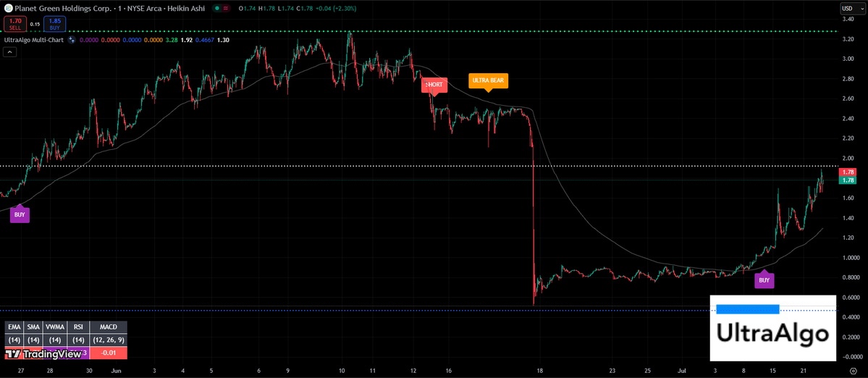Click the blue 0.4667 indicator value

tap(206, 40)
